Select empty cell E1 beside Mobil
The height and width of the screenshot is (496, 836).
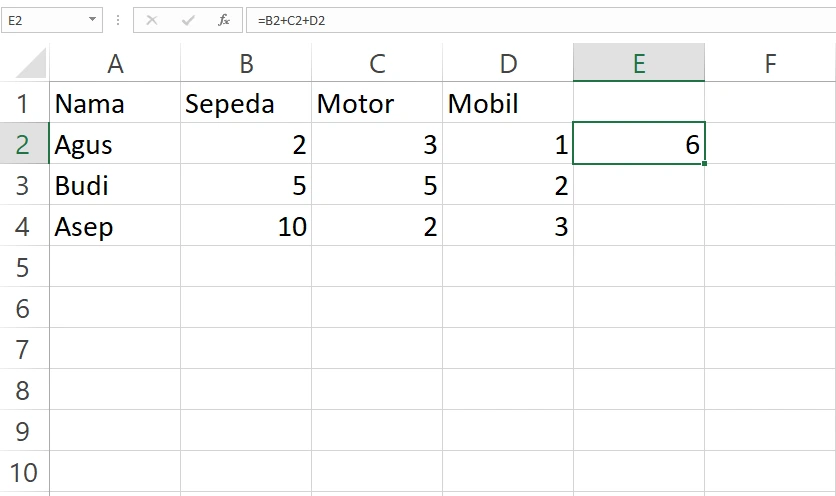point(639,102)
